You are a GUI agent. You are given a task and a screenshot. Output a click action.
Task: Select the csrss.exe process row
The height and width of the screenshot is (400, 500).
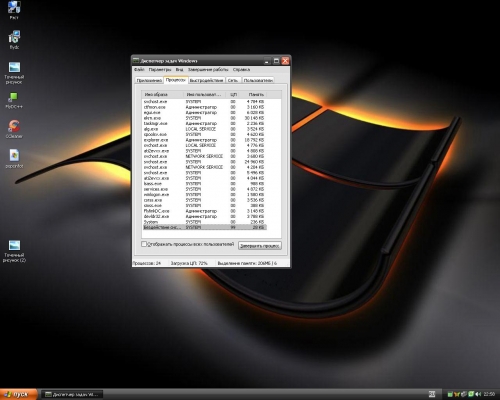(x=204, y=200)
